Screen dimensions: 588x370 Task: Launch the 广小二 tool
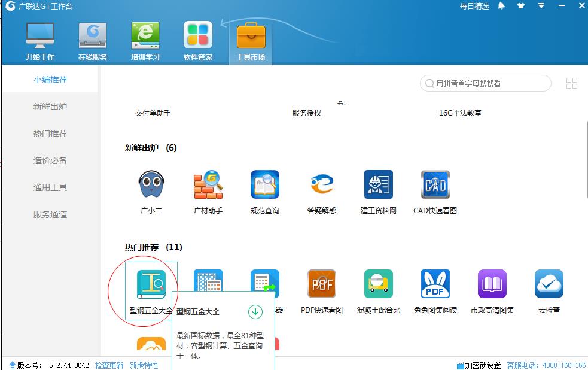click(x=151, y=184)
